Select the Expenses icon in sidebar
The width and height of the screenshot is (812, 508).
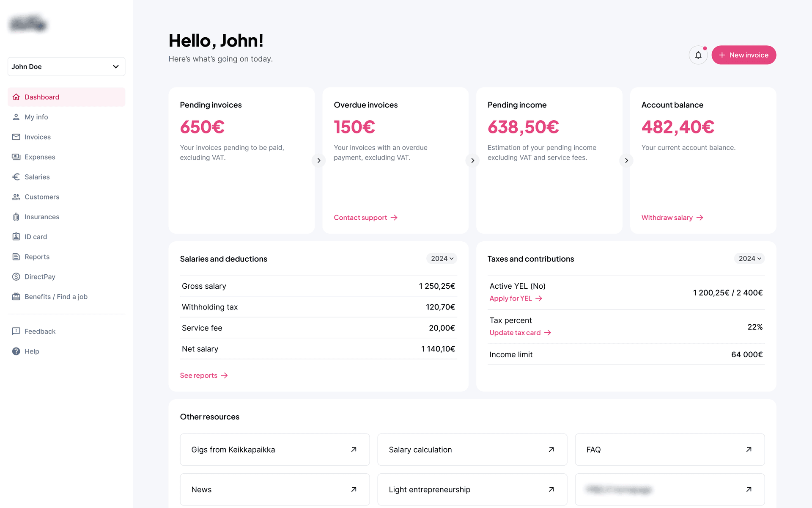[16, 157]
